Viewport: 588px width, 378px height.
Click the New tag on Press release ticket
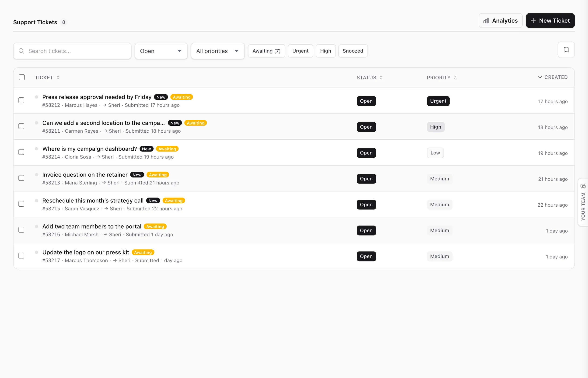161,97
